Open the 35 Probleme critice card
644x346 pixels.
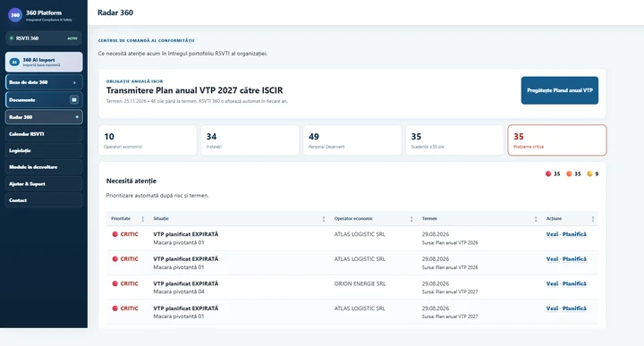557,140
